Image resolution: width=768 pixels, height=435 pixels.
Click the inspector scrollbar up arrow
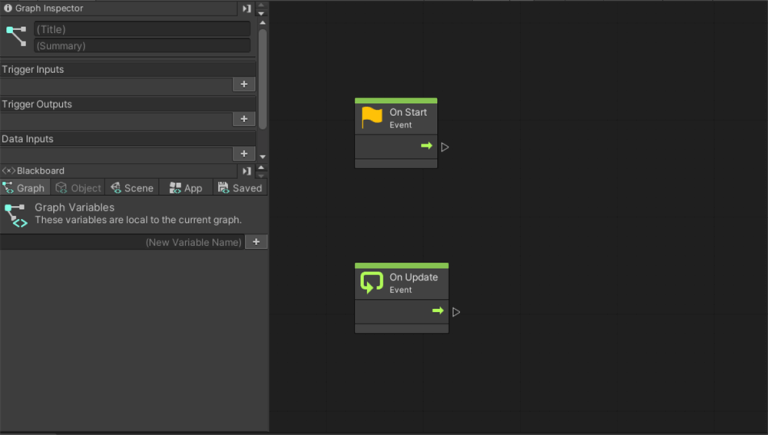pyautogui.click(x=263, y=23)
